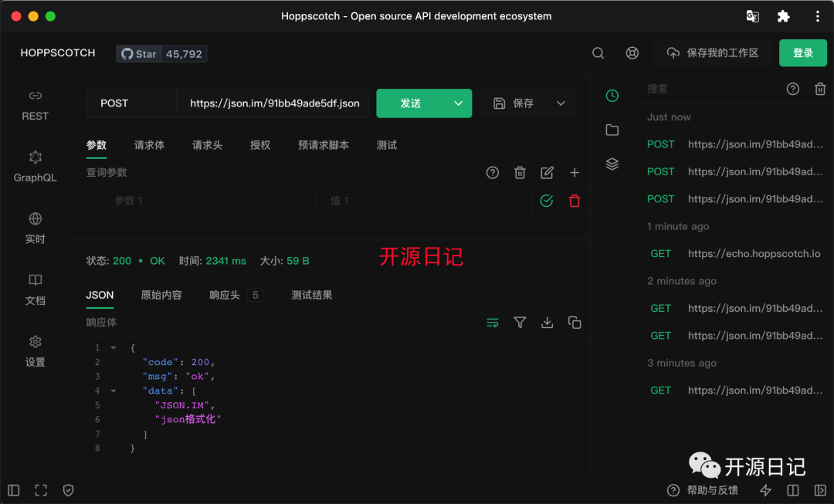Screen dimensions: 834x504
Task: Open the 实时 realtime section
Action: coord(35,228)
